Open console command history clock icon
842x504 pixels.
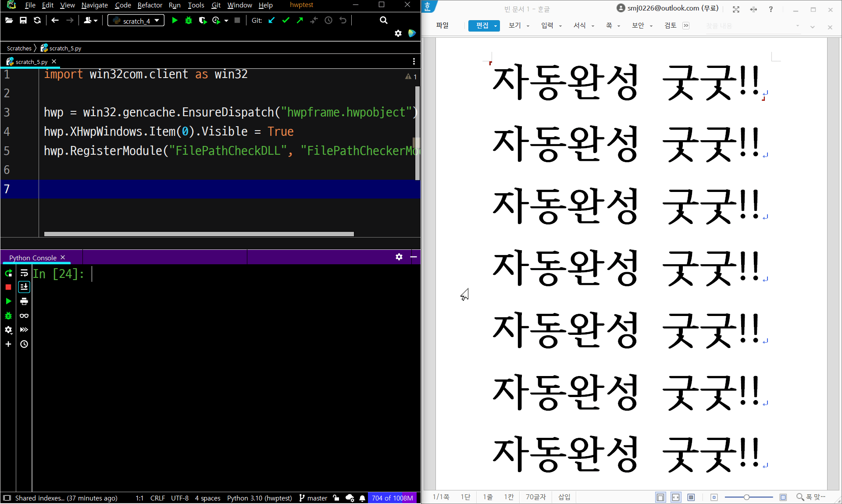(24, 344)
